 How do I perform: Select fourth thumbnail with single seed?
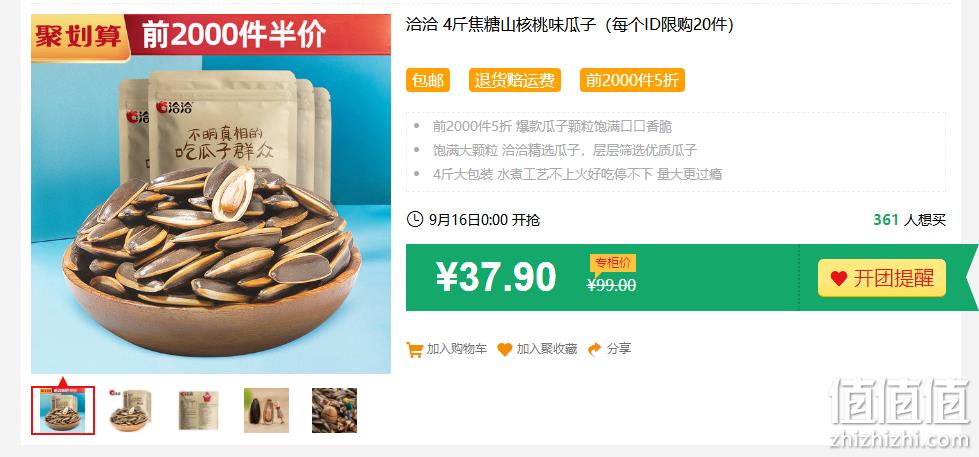click(x=266, y=410)
